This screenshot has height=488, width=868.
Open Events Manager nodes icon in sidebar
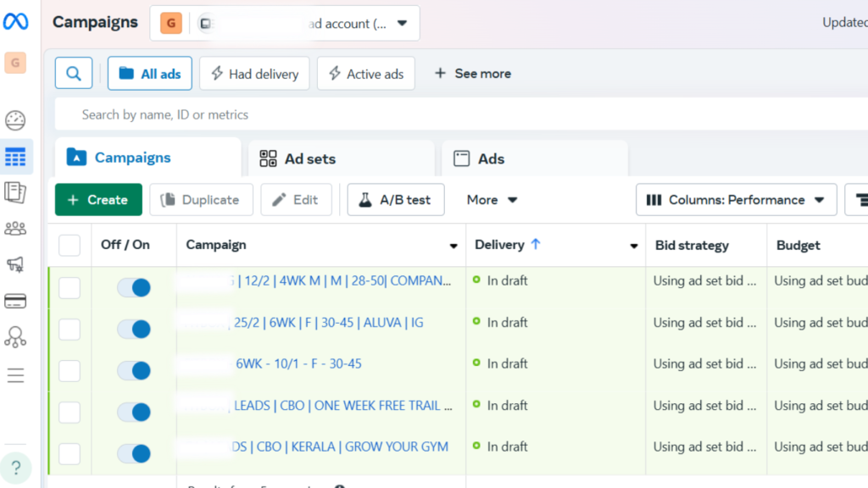coord(15,337)
